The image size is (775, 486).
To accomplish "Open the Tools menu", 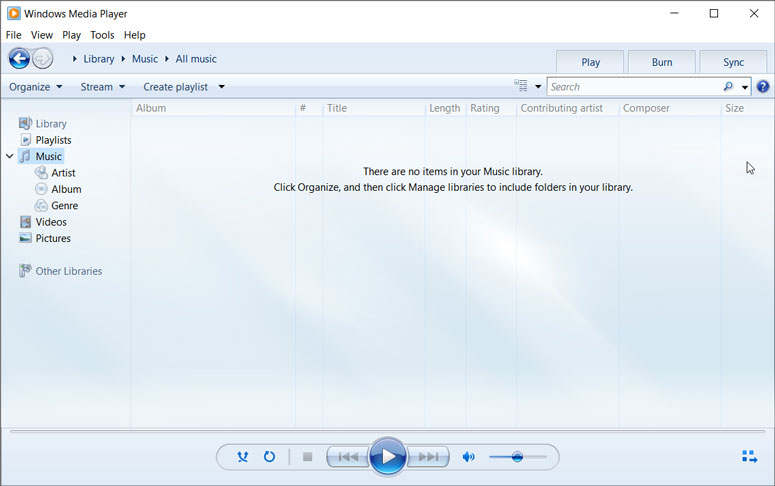I will tap(102, 35).
